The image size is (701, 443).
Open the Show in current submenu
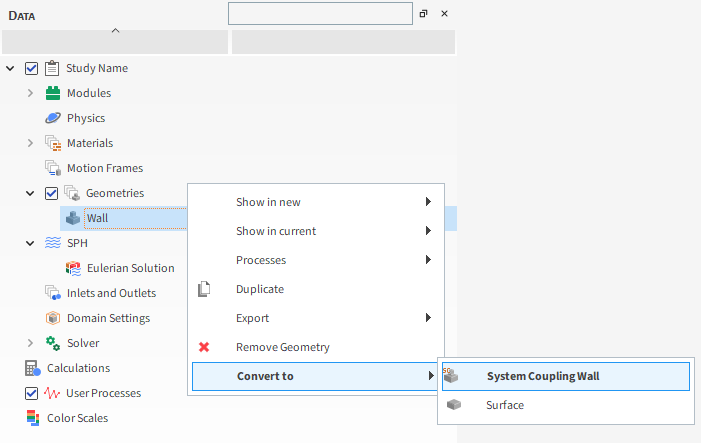tap(316, 231)
